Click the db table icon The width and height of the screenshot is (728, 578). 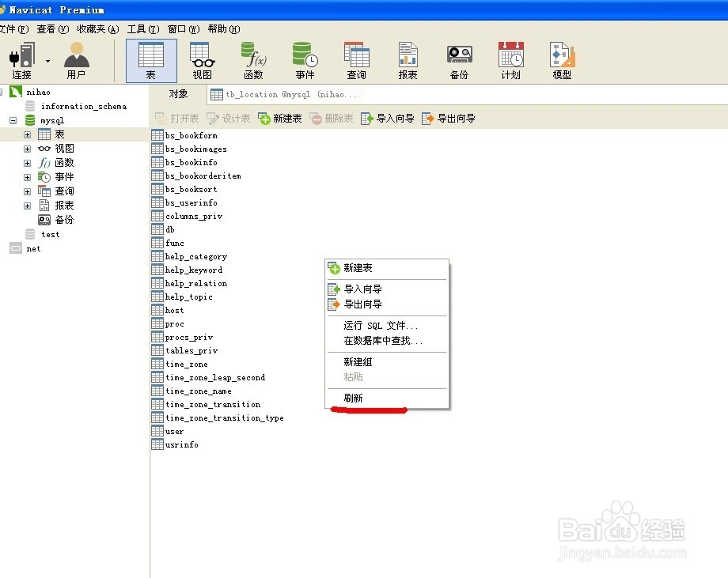tap(157, 229)
